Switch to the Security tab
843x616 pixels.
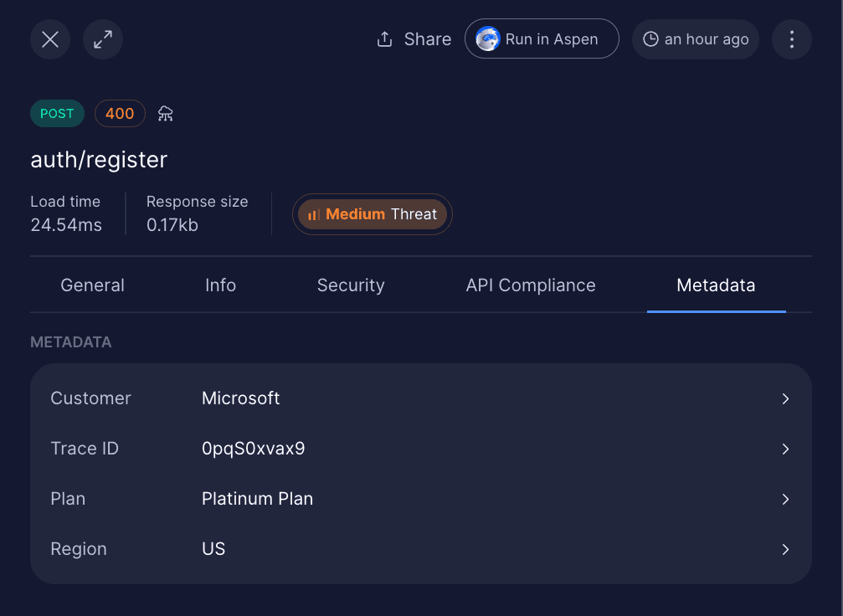pos(350,285)
